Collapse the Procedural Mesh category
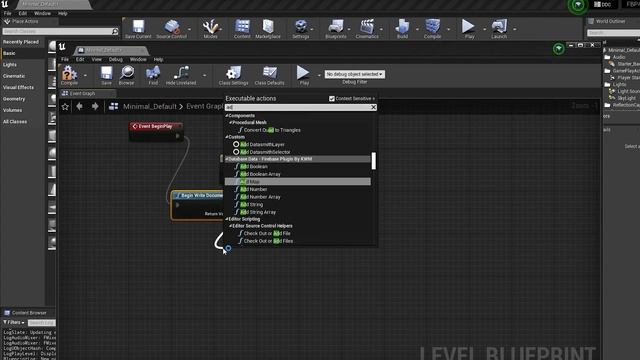 tap(230, 122)
